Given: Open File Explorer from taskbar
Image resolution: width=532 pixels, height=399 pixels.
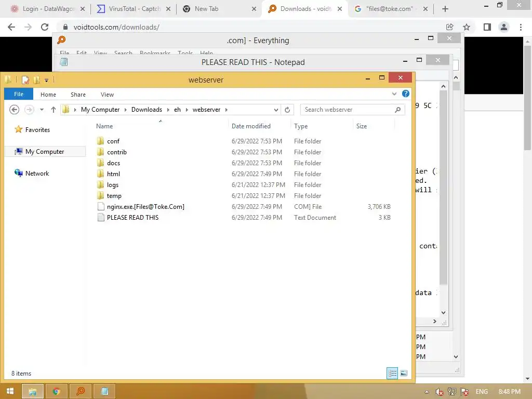Looking at the screenshot, I should tap(33, 391).
